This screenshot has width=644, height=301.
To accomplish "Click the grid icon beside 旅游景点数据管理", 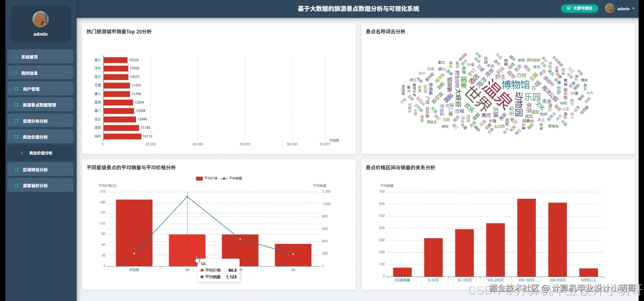I will tap(16, 105).
